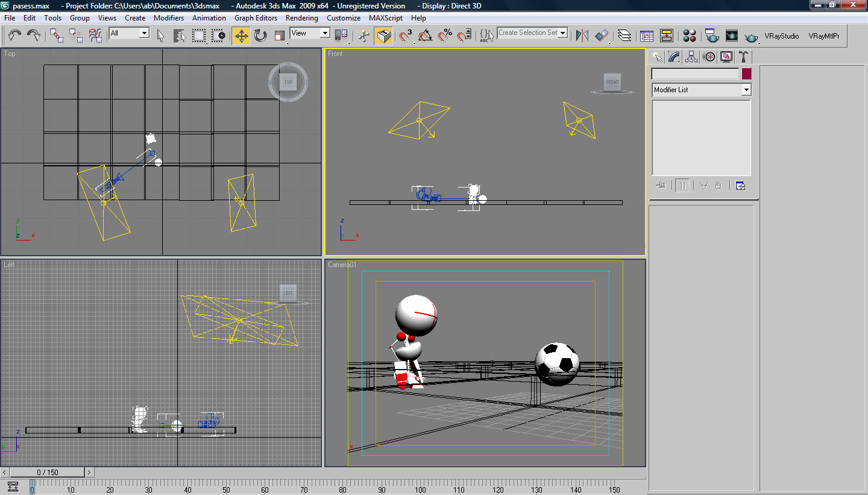Open the Curve Editor icon

point(647,36)
